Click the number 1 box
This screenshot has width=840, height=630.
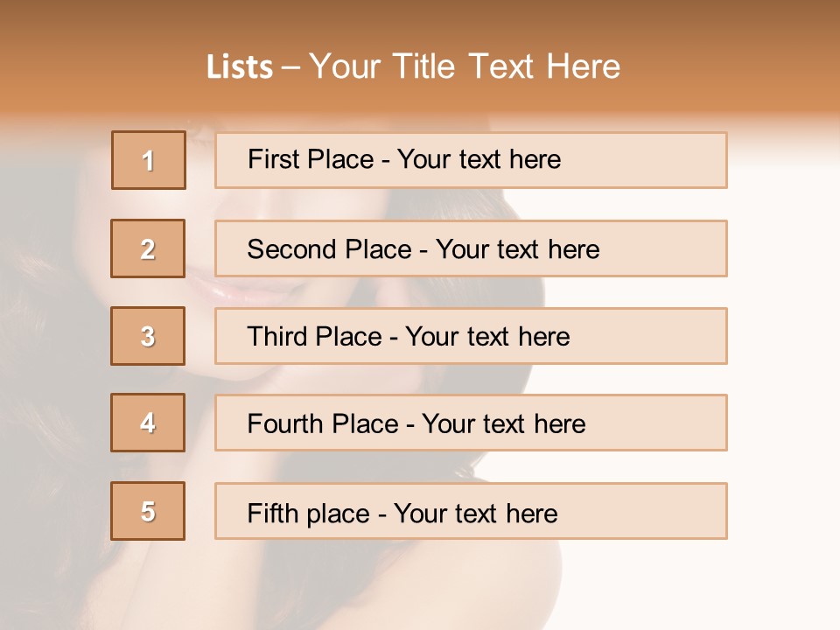pyautogui.click(x=149, y=160)
